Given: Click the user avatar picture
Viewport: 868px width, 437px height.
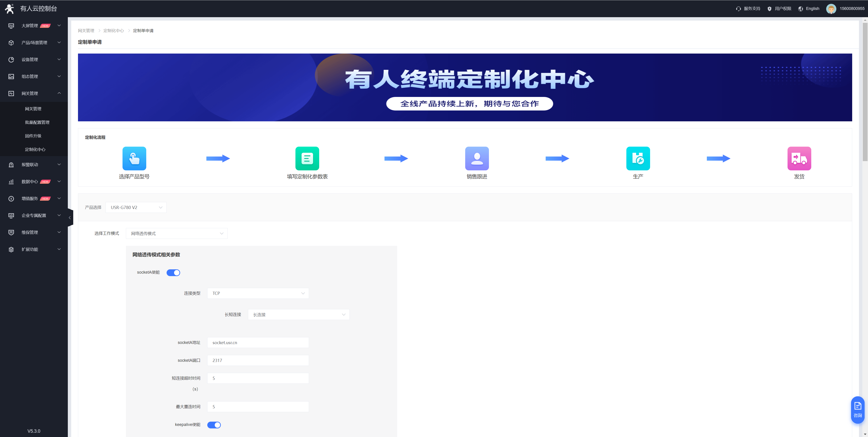Looking at the screenshot, I should 831,9.
